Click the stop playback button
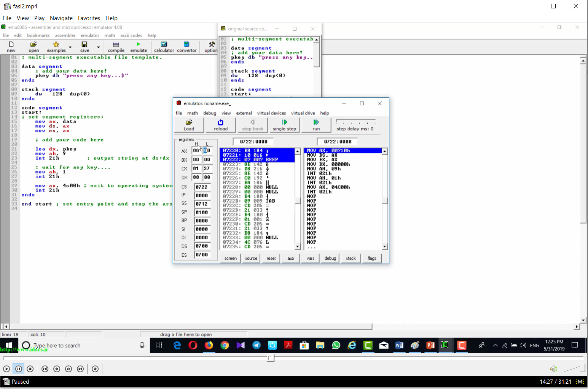Viewport: 588px width, 389px height. coord(30,369)
